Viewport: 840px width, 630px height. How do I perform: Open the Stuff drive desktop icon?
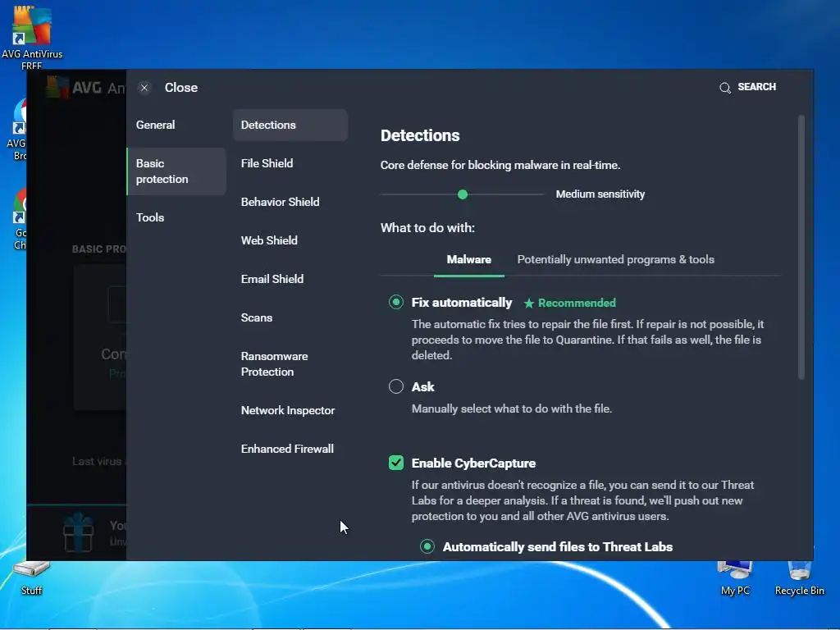click(x=31, y=578)
